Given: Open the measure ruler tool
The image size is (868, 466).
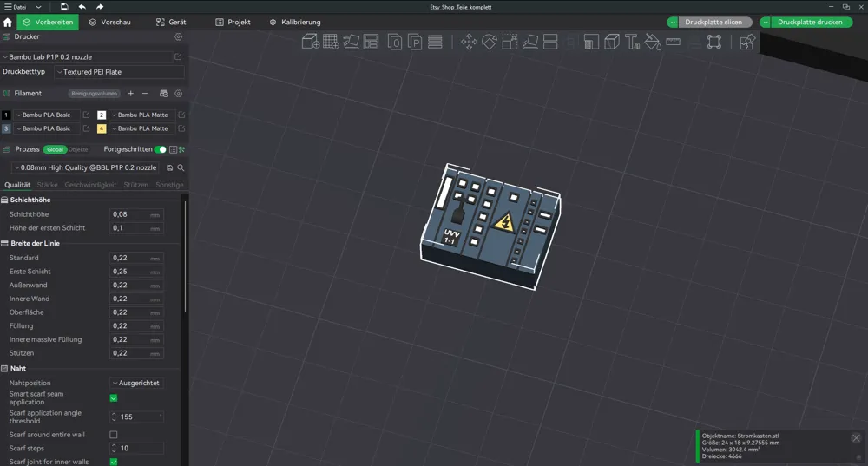Looking at the screenshot, I should (674, 42).
